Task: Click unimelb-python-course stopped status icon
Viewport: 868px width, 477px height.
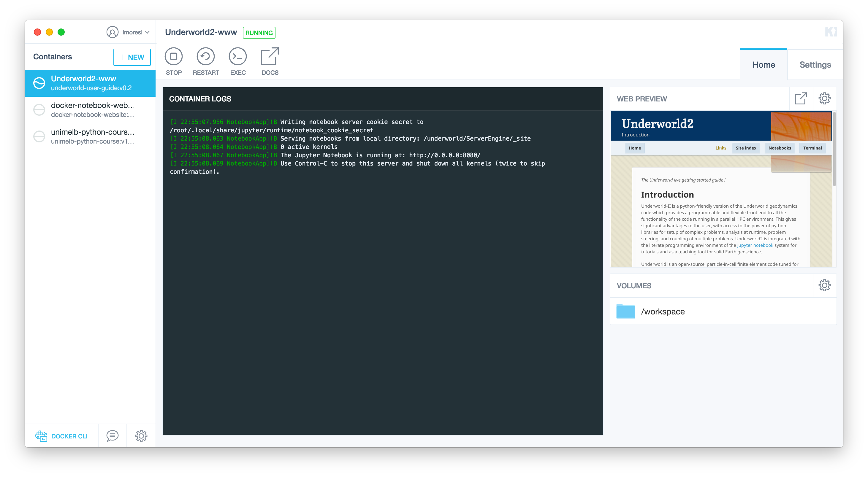Action: (x=39, y=136)
